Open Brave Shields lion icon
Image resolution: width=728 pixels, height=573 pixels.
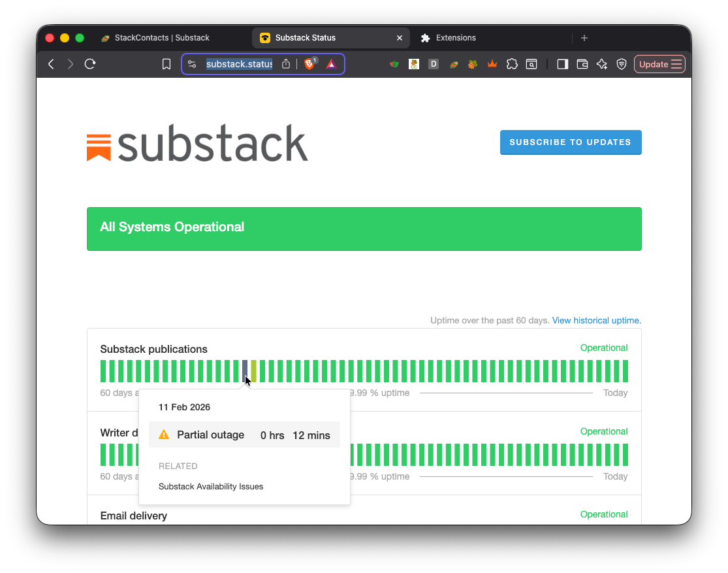tap(309, 63)
